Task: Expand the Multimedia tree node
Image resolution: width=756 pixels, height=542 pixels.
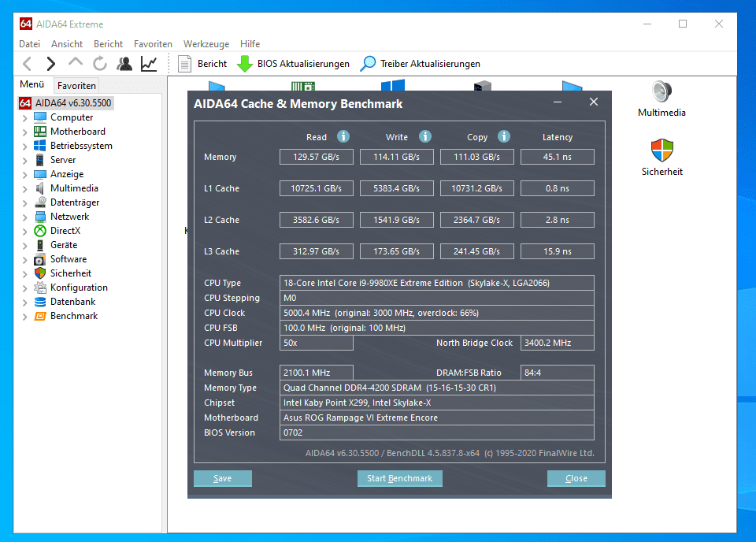Action: click(x=25, y=189)
